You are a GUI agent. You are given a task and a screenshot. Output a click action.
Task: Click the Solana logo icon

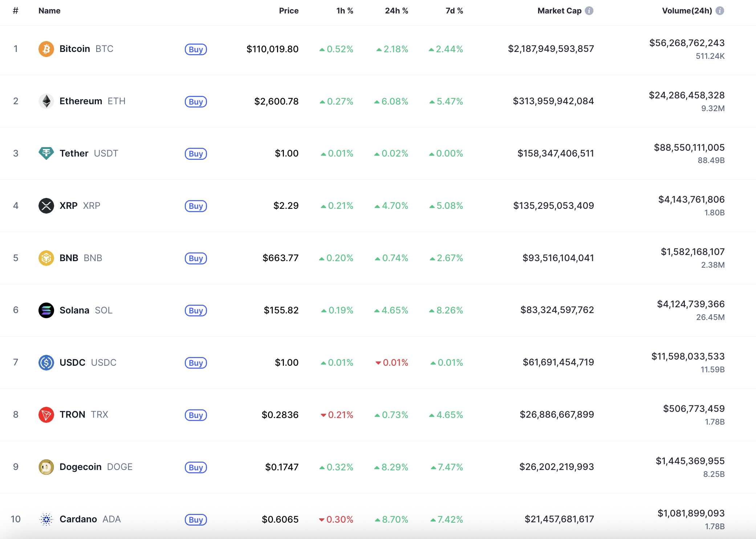46,310
